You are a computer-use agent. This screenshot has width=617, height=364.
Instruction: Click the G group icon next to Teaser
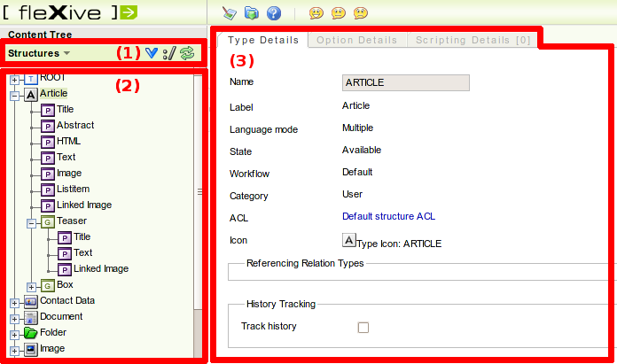[x=48, y=222]
